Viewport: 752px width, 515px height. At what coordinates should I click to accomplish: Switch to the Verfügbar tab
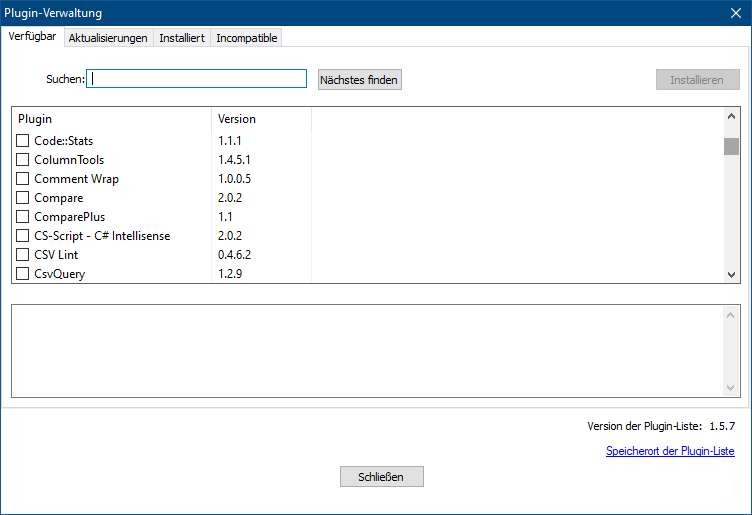tap(32, 36)
